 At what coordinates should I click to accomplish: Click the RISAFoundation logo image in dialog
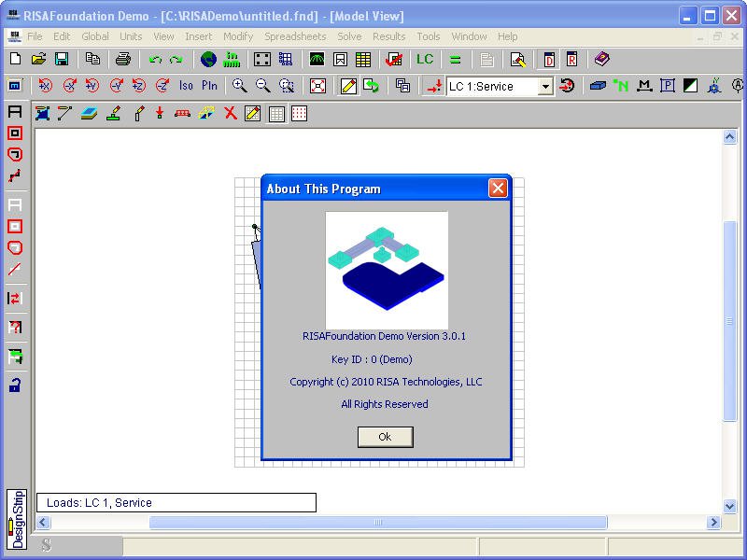pos(387,270)
